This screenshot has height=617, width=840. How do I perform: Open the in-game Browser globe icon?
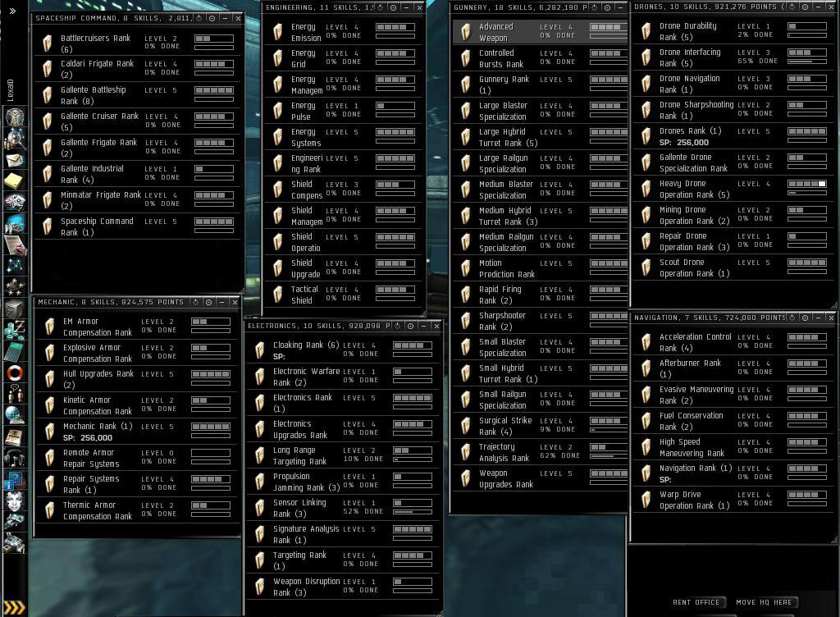15,414
